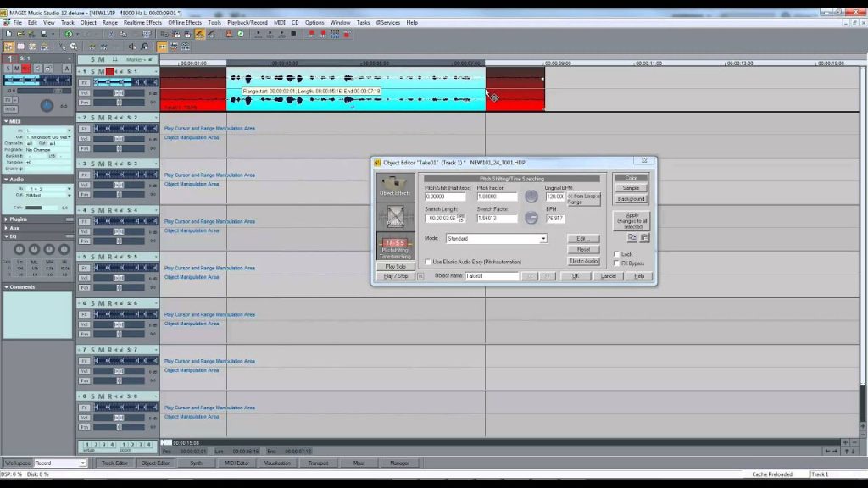Switch to the Mixer tab
The image size is (868, 488).
click(x=359, y=463)
